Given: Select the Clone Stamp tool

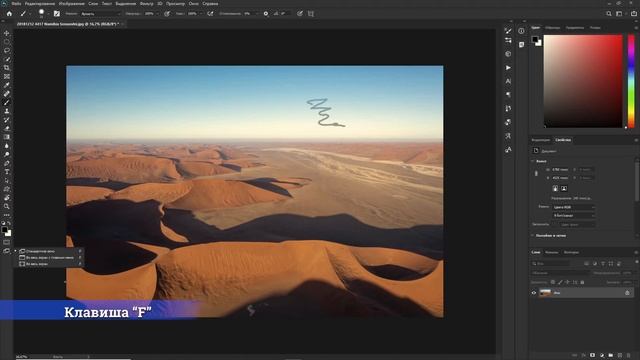Looking at the screenshot, I should [x=7, y=111].
